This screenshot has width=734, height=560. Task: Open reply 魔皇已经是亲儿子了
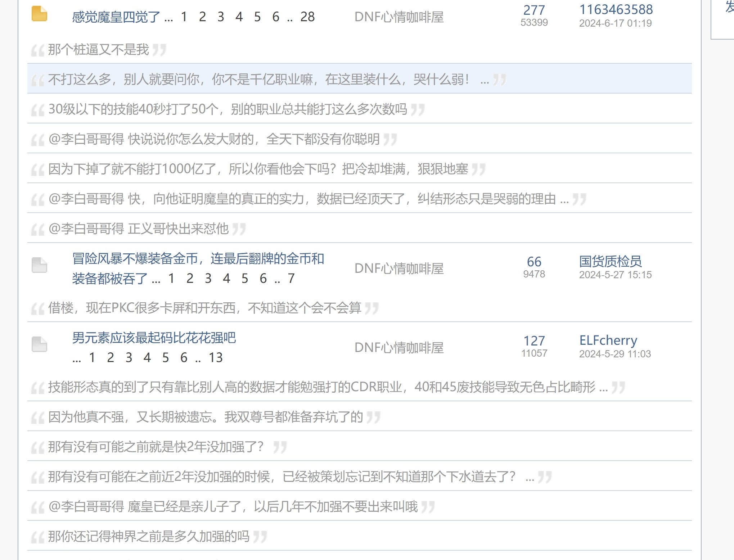pos(233,506)
